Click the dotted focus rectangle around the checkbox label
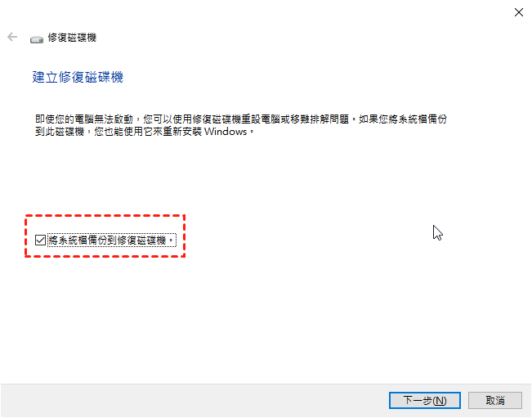Image resolution: width=532 pixels, height=418 pixels. (x=112, y=240)
